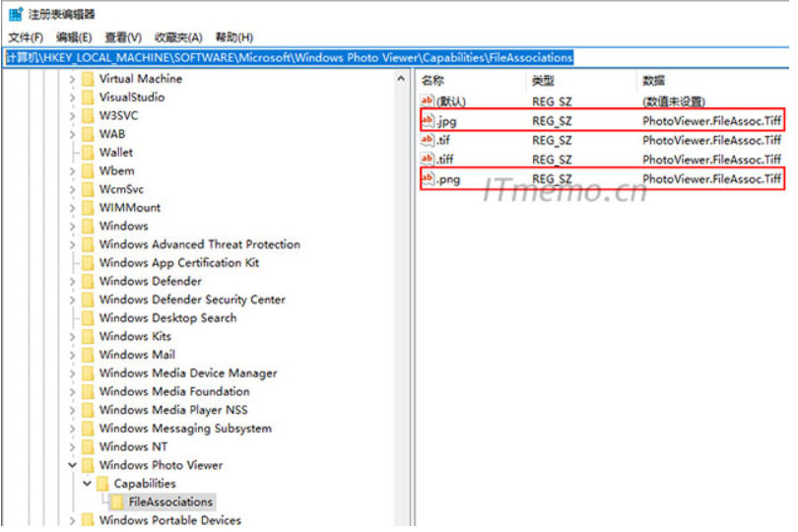Viewport: 798px width, 532px height.
Task: Click the VisualStudio folder icon
Action: (x=88, y=98)
